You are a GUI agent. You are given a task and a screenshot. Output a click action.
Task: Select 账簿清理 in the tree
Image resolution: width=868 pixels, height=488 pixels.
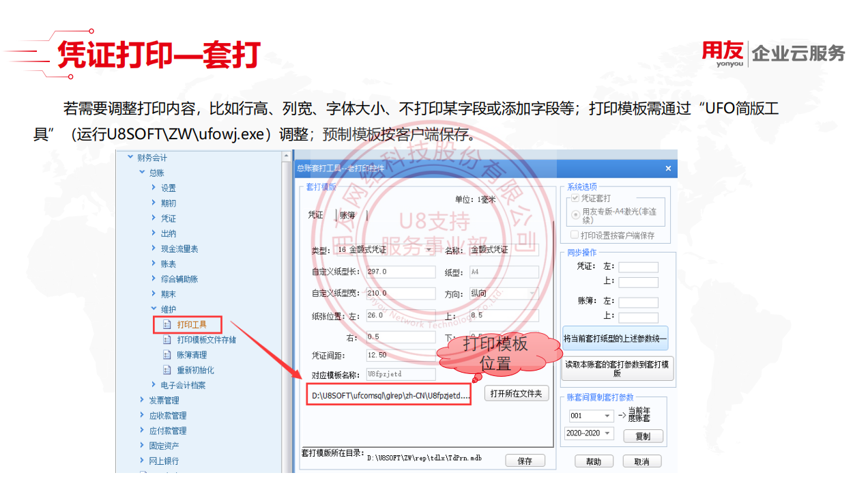[x=192, y=355]
